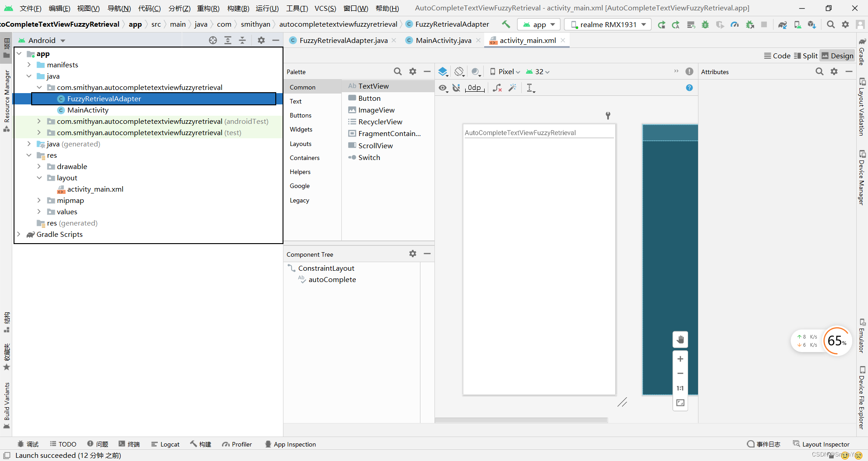The height and width of the screenshot is (461, 868).
Task: Open the API 32 version dropdown
Action: pos(538,71)
